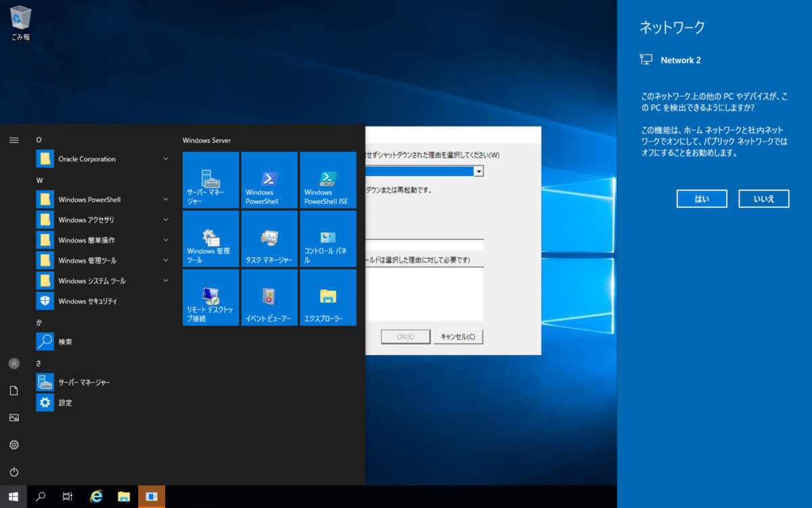Screen dimensions: 812x508
Task: Click the Windows Start button on taskbar
Action: tap(14, 496)
